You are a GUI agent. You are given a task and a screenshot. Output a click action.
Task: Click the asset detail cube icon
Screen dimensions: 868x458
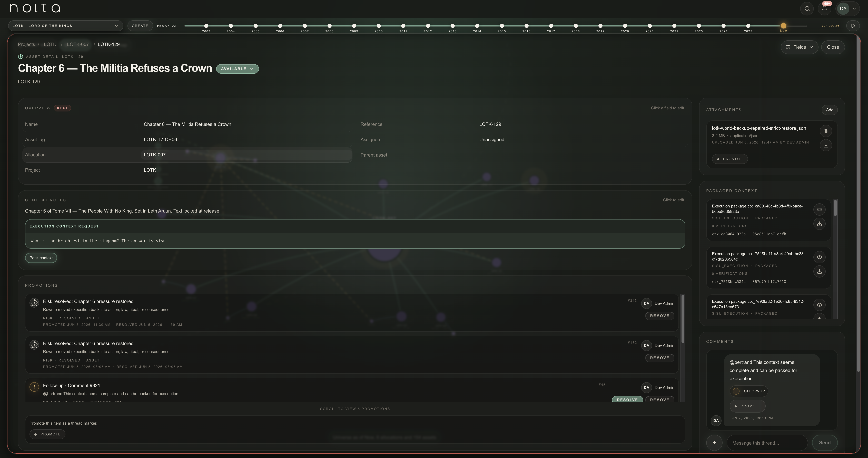pos(21,57)
